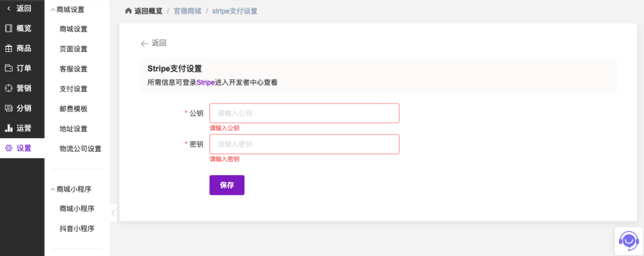Click the 设置 gear icon
Image resolution: width=644 pixels, height=256 pixels.
point(8,148)
